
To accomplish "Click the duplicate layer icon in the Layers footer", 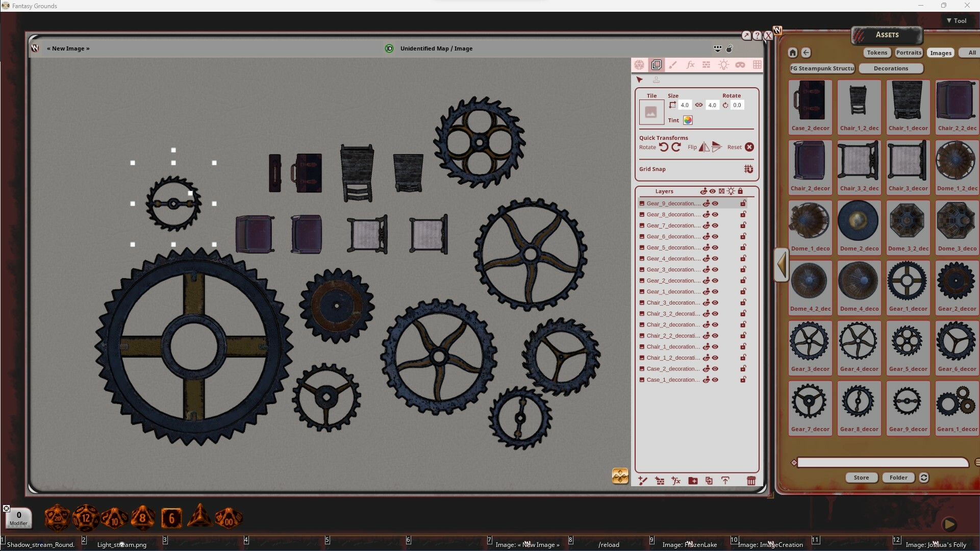I will (709, 481).
